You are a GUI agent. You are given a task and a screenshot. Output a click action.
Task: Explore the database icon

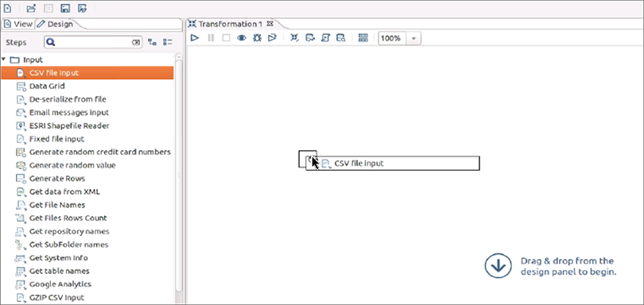tap(341, 38)
